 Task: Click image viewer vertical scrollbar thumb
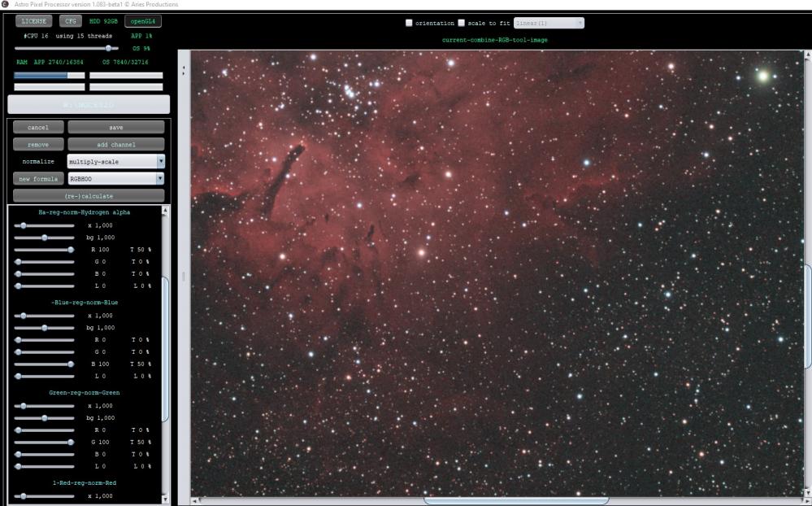(x=808, y=316)
